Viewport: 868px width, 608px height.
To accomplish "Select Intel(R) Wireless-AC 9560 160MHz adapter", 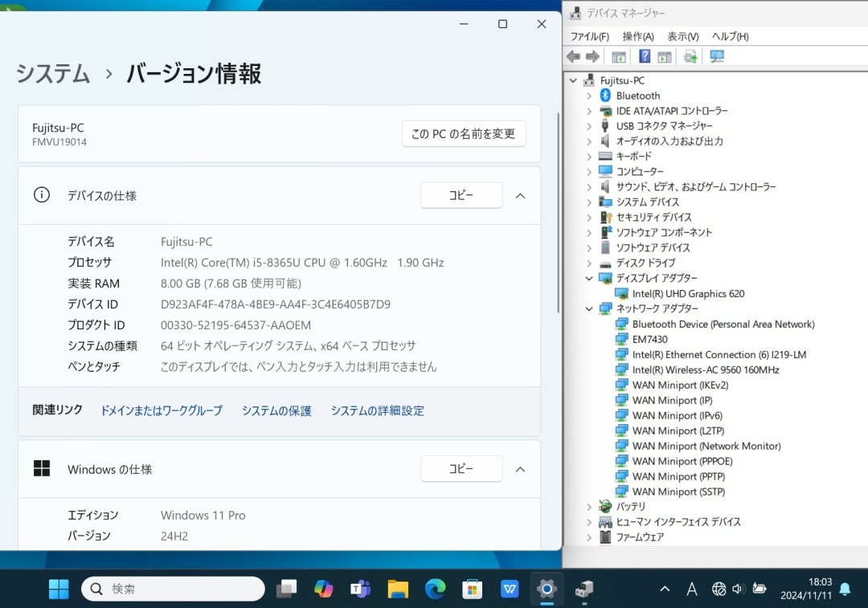I will click(706, 370).
